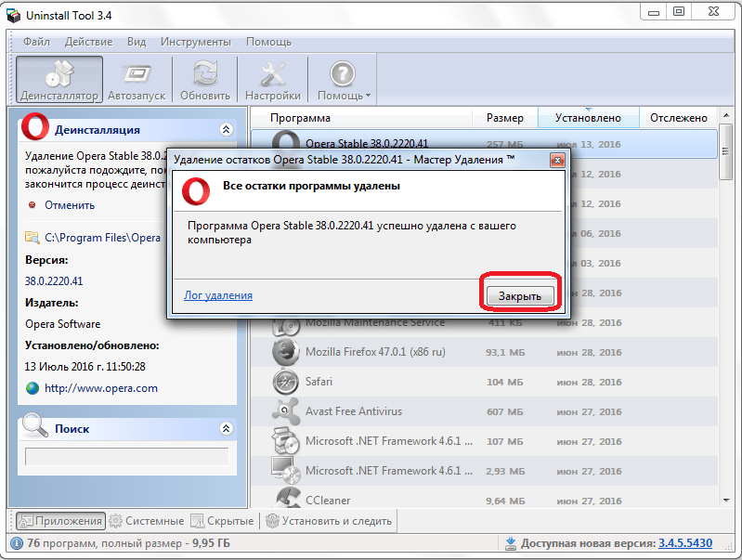Open the Лог удаления link
742x560 pixels.
(218, 295)
